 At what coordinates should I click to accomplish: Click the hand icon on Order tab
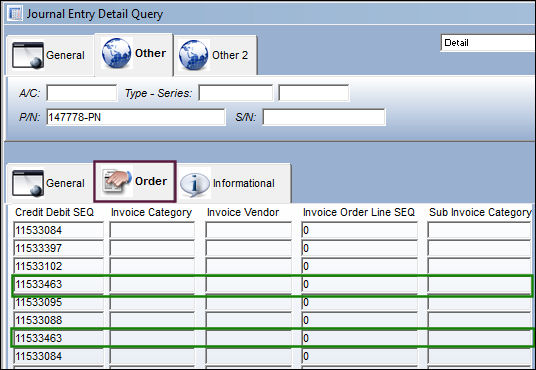click(x=117, y=181)
